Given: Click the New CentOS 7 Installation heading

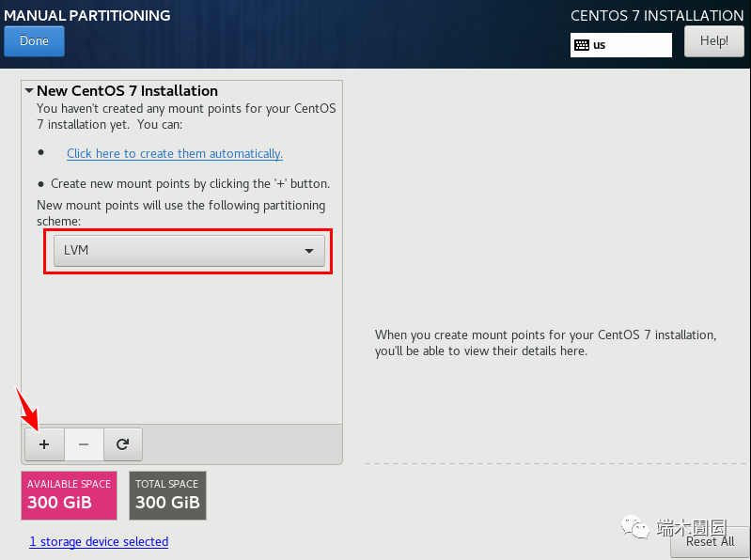Looking at the screenshot, I should click(x=127, y=90).
